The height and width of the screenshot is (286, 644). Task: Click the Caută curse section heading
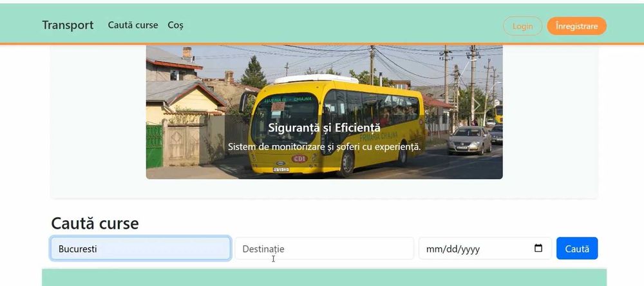tap(95, 224)
